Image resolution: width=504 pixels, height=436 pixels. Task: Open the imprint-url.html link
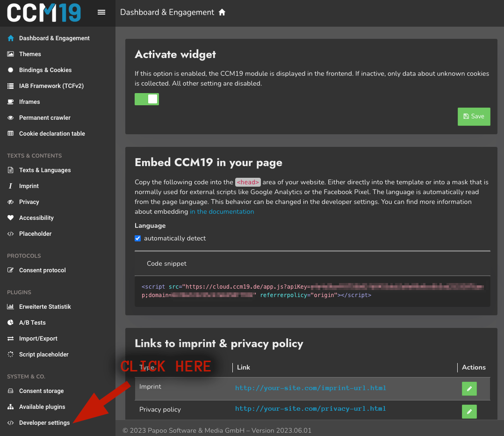[310, 388]
